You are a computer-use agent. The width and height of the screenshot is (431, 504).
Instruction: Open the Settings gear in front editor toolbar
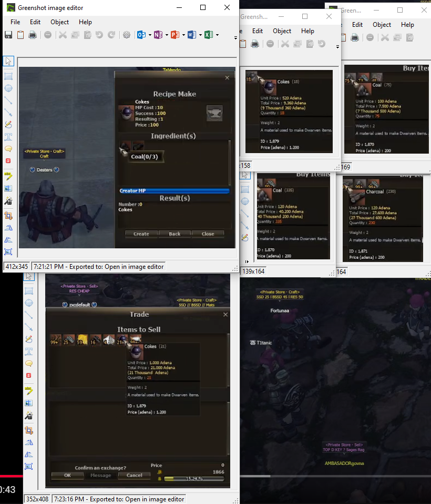(x=127, y=35)
